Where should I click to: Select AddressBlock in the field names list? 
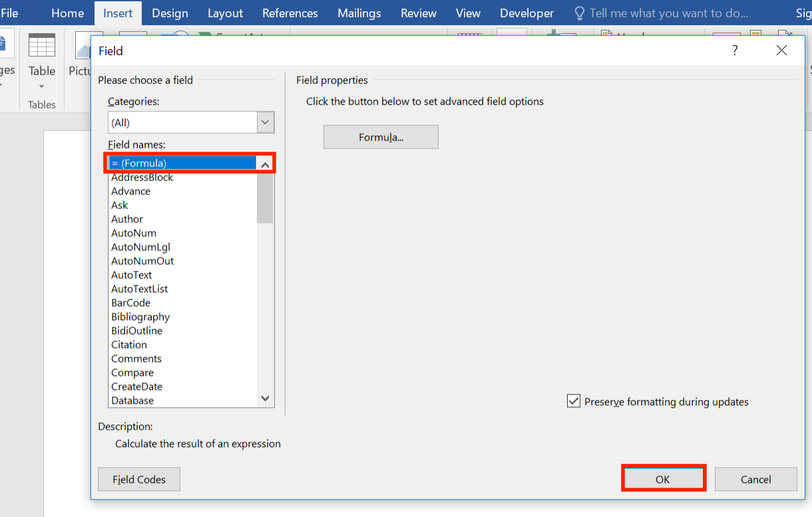[x=142, y=177]
